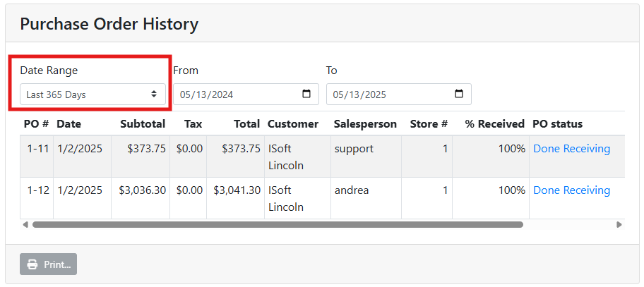Image resolution: width=644 pixels, height=287 pixels.
Task: Click the Date column header
Action: tap(69, 124)
